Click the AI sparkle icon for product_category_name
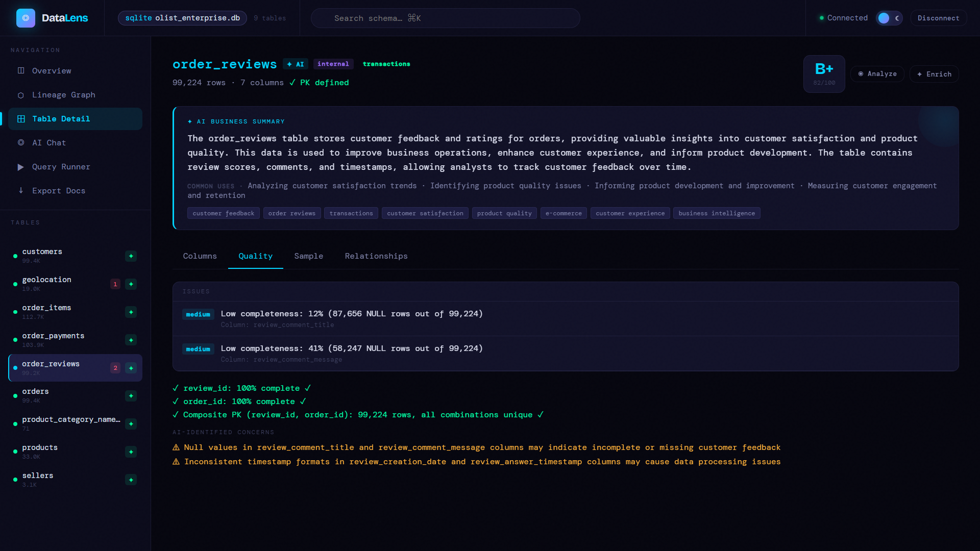Viewport: 980px width, 551px height. click(x=131, y=424)
